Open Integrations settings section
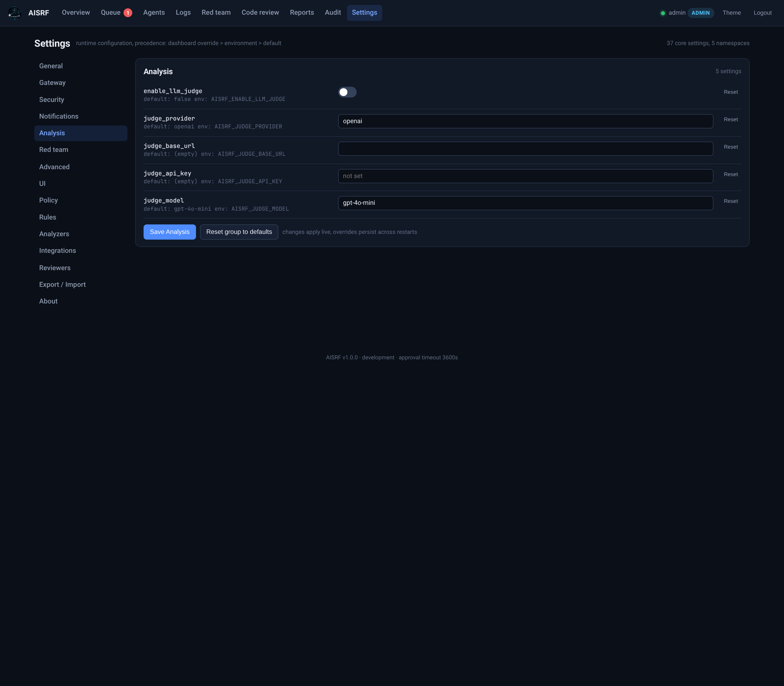The height and width of the screenshot is (686, 784). tap(81, 251)
